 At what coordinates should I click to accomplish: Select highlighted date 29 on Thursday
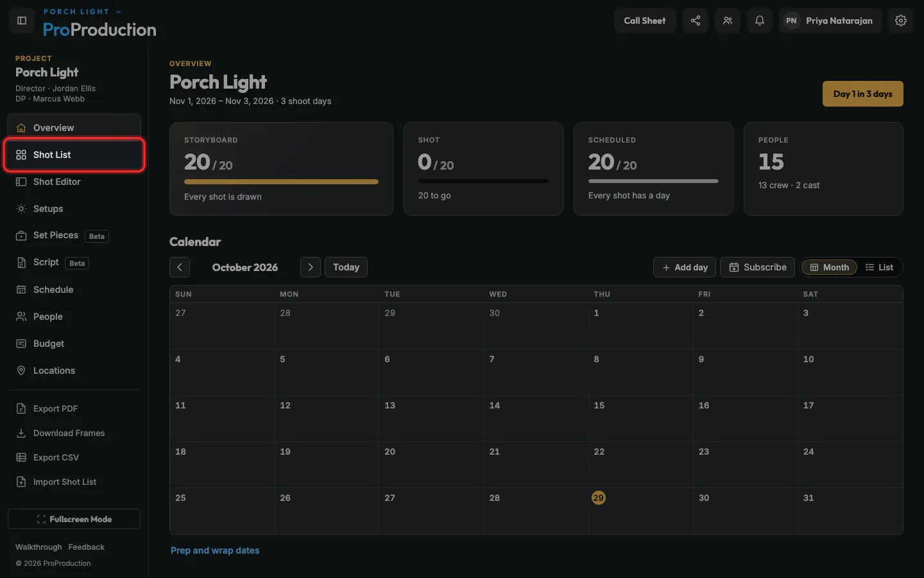click(598, 498)
